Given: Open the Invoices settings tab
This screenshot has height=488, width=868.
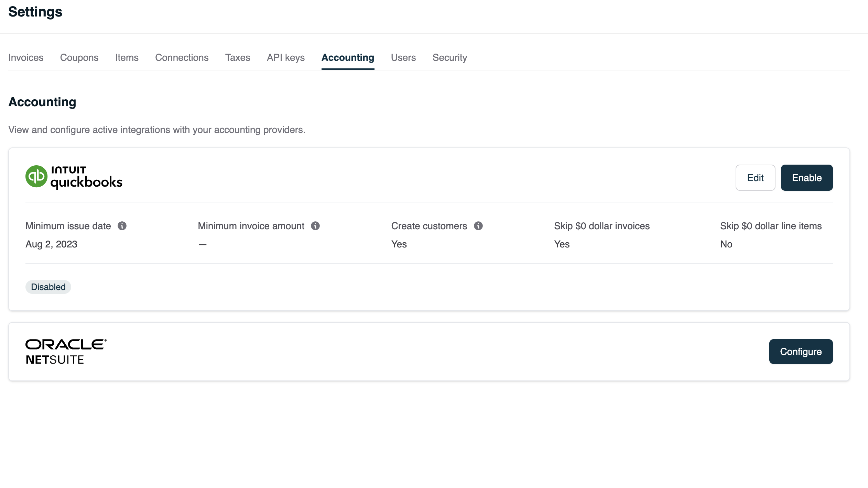Looking at the screenshot, I should (x=26, y=57).
